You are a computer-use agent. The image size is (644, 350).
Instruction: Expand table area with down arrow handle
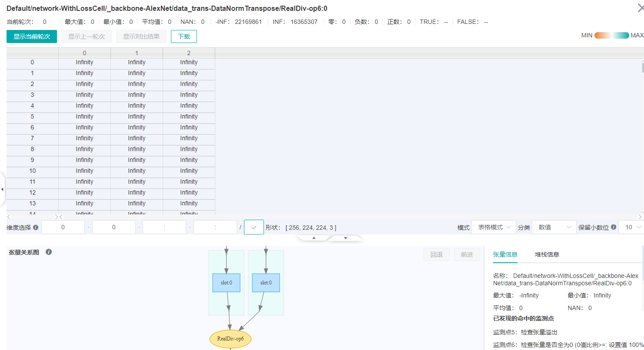345,238
